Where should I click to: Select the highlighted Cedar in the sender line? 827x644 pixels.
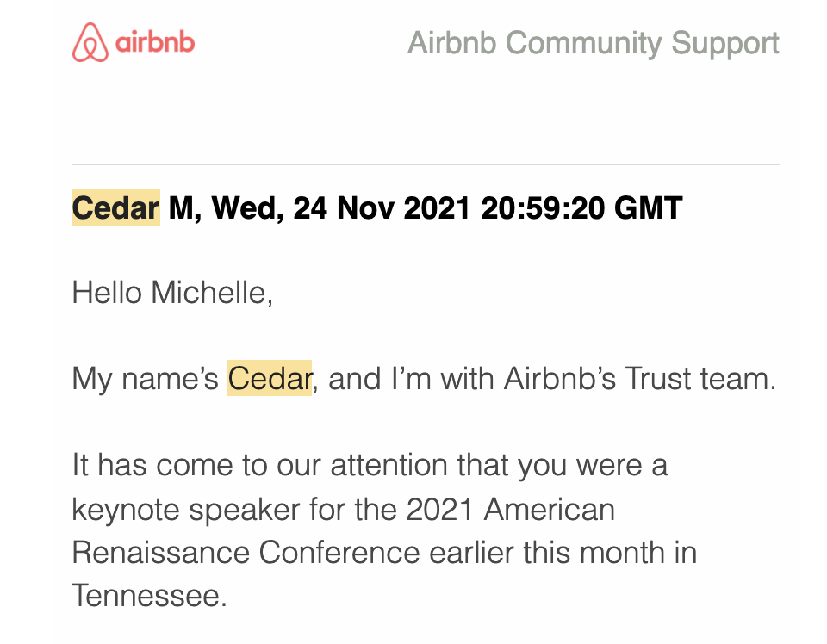[116, 207]
